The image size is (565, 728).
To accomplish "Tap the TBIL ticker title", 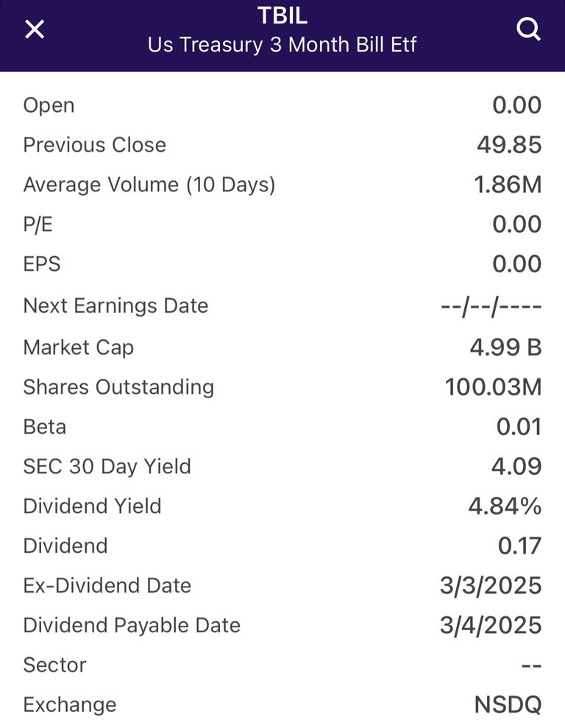I will 282,15.
